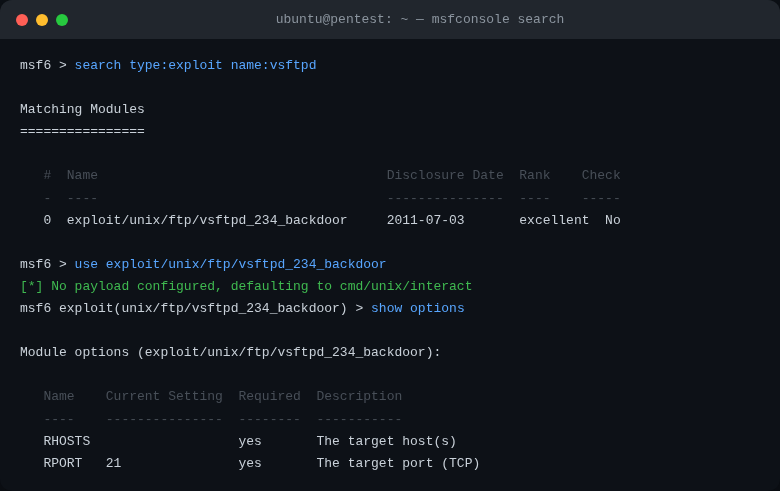Click the 'show options' command text

tap(417, 308)
